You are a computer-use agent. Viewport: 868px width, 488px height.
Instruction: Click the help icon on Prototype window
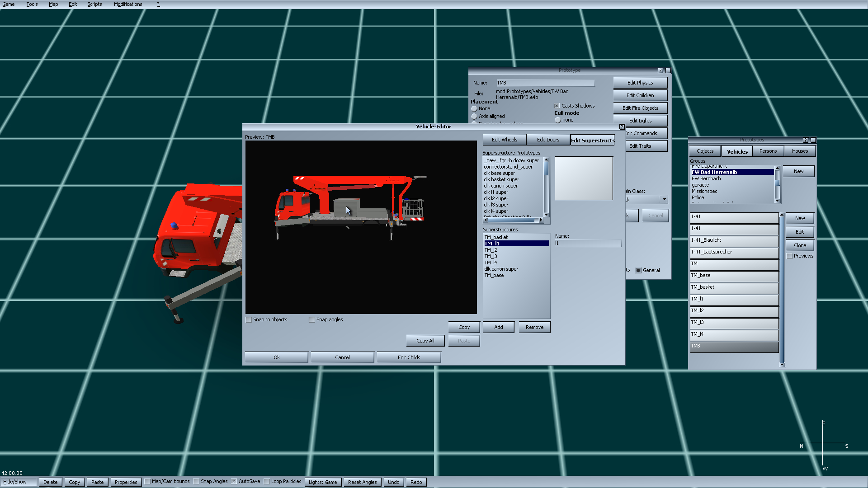(660, 70)
